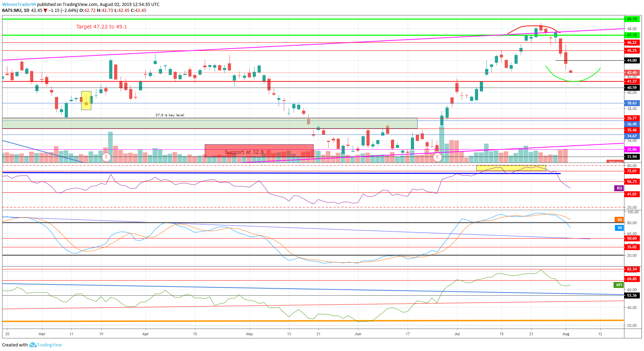Click the current price 42.45 label
This screenshot has height=351, width=644.
pos(632,73)
